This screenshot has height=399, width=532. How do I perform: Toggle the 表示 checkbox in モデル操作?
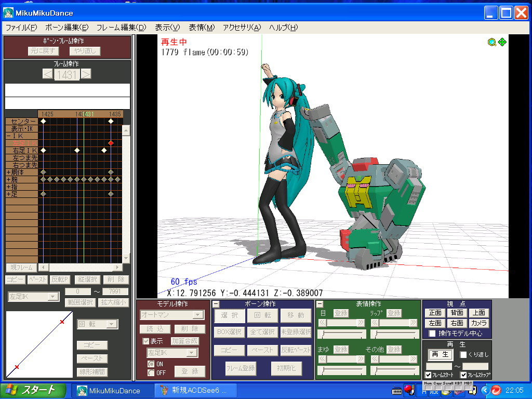[x=146, y=341]
